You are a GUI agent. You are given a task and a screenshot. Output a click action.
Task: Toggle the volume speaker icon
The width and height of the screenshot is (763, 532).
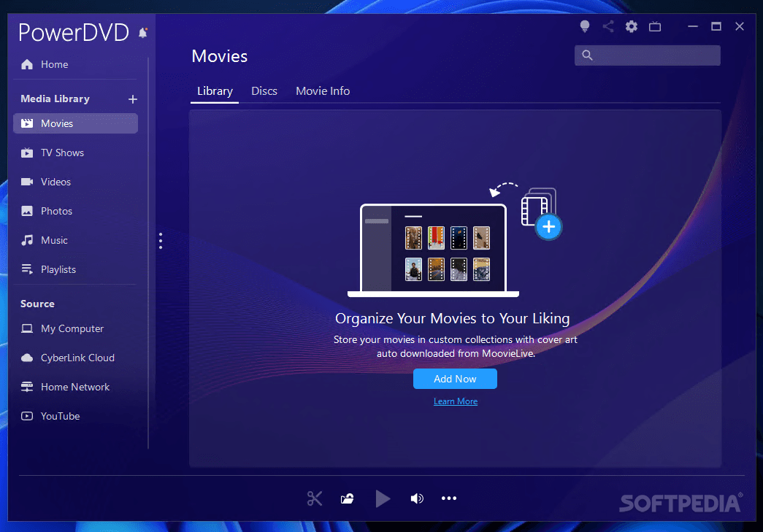pyautogui.click(x=417, y=498)
